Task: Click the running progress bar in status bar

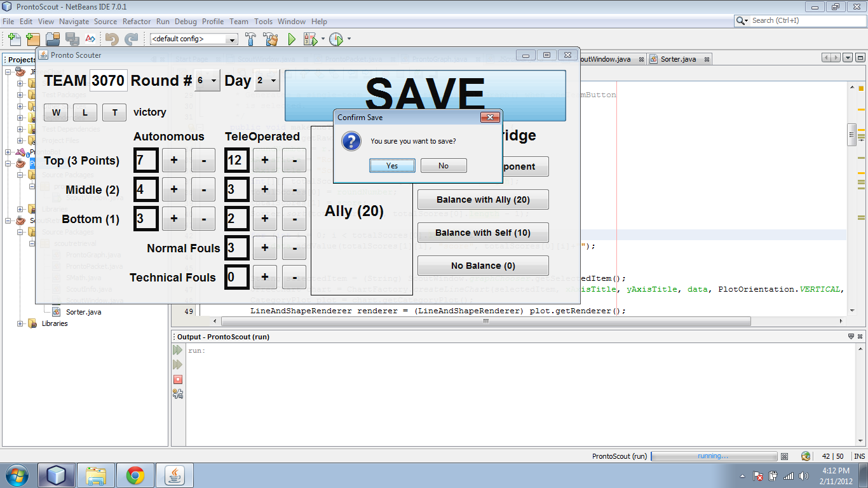Action: (x=714, y=456)
